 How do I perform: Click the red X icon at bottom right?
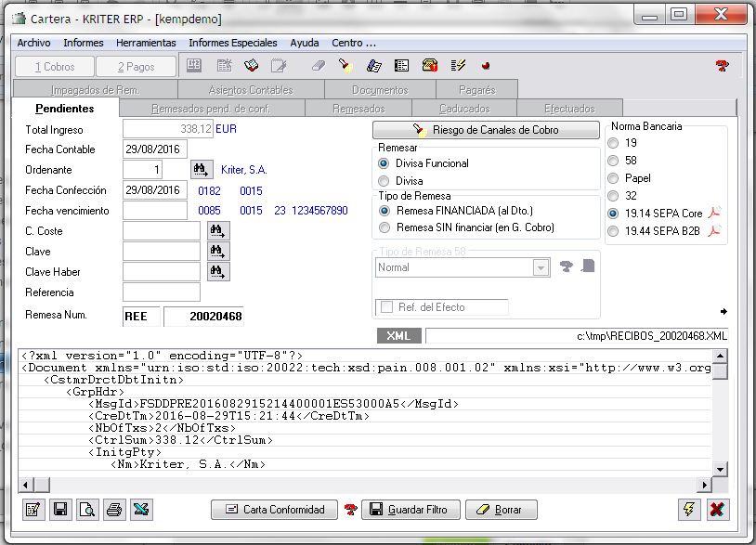pyautogui.click(x=717, y=510)
